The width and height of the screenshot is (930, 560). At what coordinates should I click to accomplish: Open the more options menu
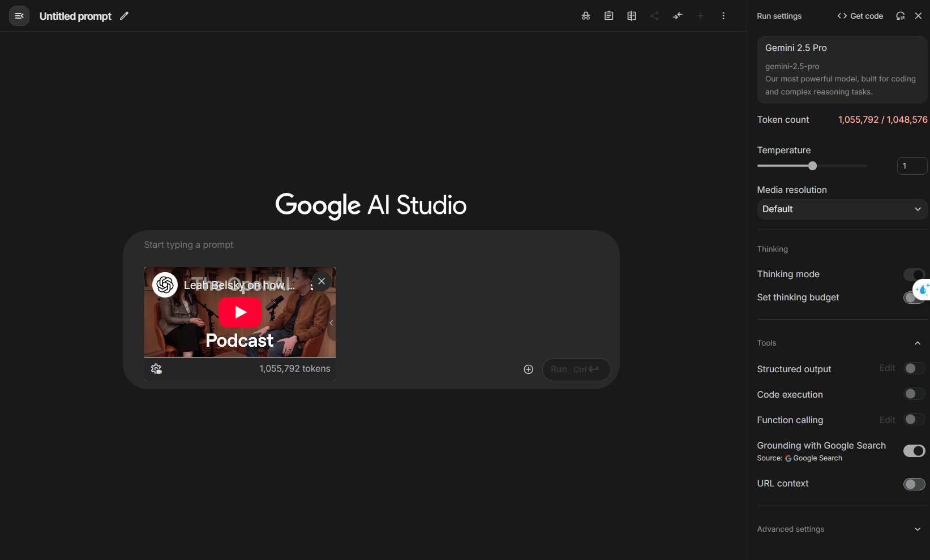click(x=723, y=16)
